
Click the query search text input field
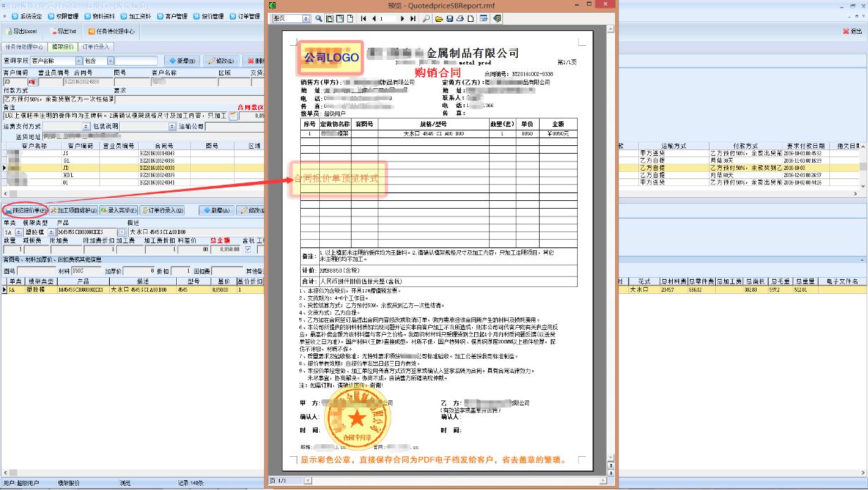(x=136, y=61)
